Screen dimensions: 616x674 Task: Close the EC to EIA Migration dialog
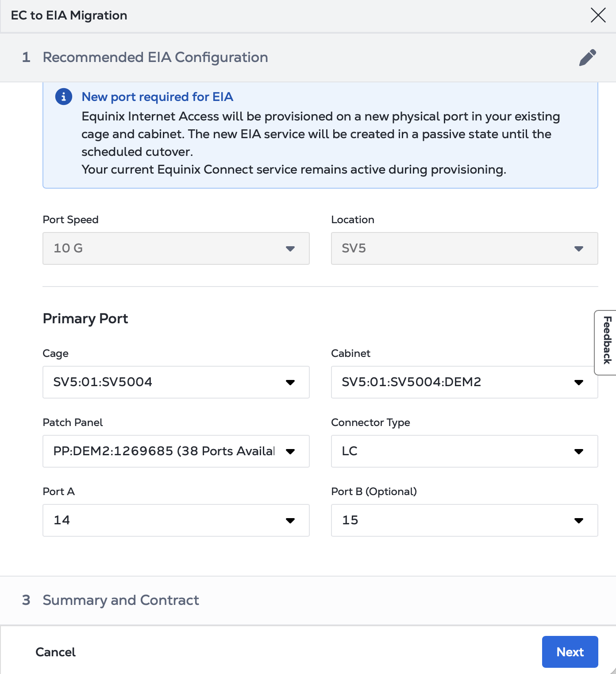[x=598, y=15]
